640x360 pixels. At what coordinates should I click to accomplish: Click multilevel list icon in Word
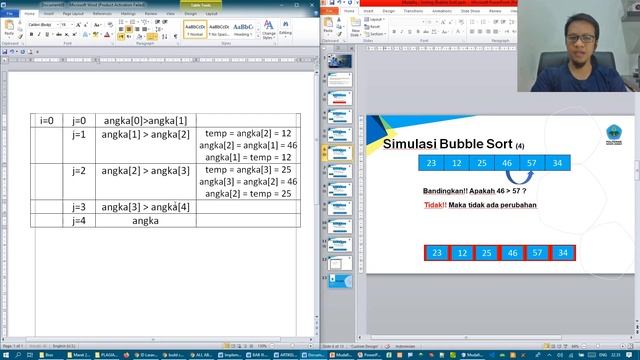pos(145,21)
